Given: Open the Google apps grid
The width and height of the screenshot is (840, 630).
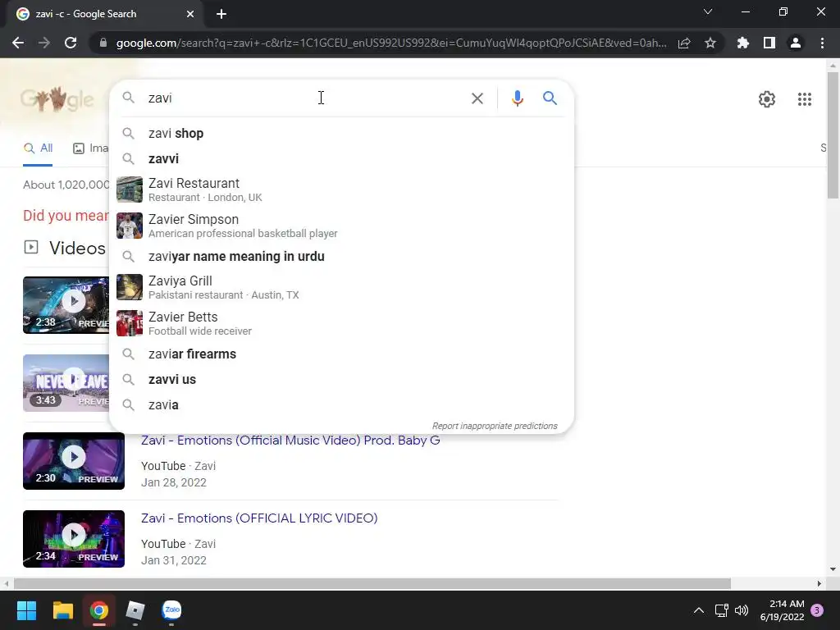Looking at the screenshot, I should pyautogui.click(x=804, y=99).
